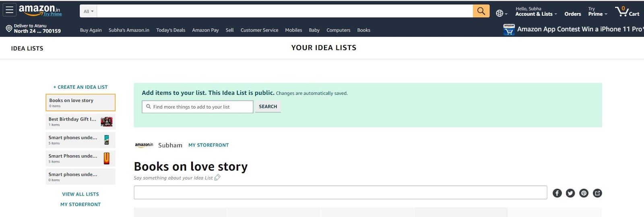Screen dimensions: 644x217
Task: Click the share link icon
Action: pyautogui.click(x=597, y=193)
